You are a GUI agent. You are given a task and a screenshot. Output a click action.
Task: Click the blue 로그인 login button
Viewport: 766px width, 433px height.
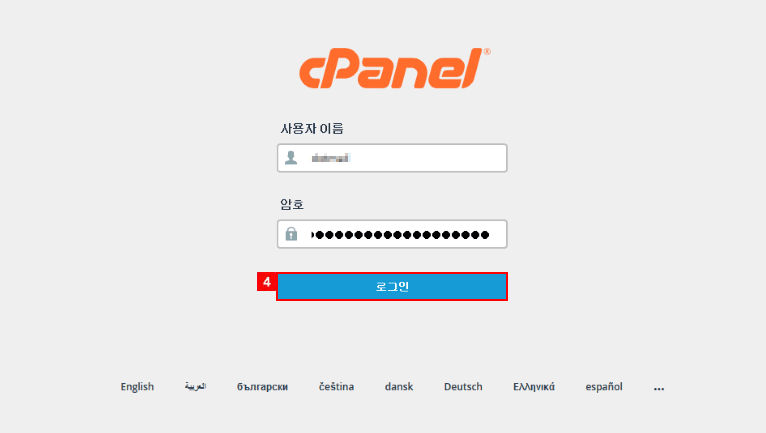[x=392, y=286]
